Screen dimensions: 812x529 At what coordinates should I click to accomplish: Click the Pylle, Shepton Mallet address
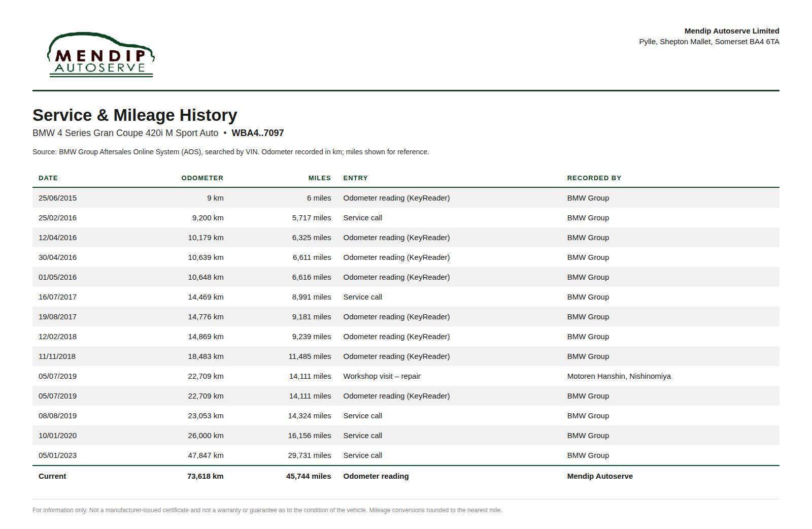click(709, 42)
